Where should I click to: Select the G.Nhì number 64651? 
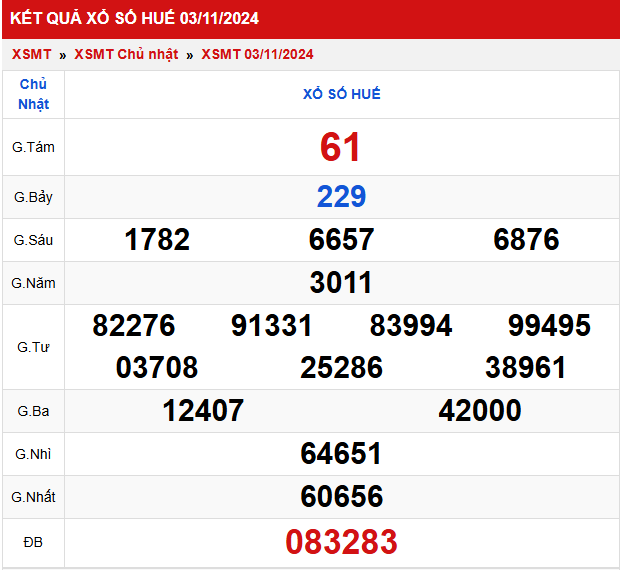point(341,454)
